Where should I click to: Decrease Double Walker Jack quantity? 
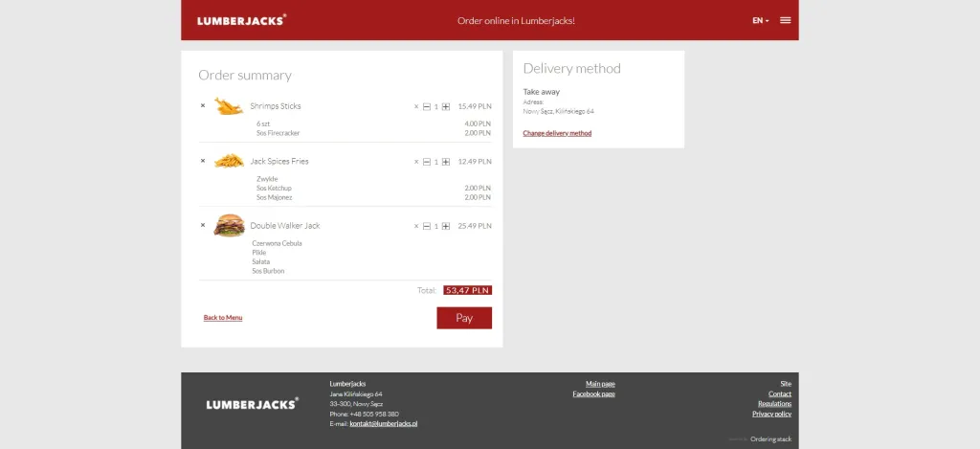click(426, 226)
